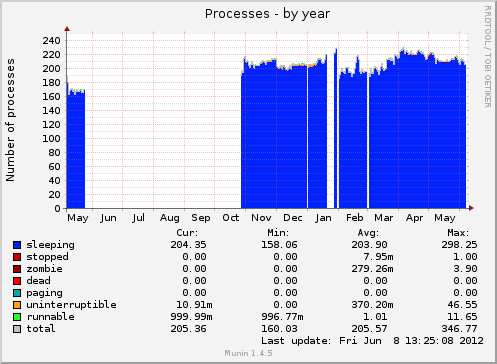Image resolution: width=497 pixels, height=364 pixels.
Task: Click uninterruptible average value 370.20m
Action: pos(372,305)
